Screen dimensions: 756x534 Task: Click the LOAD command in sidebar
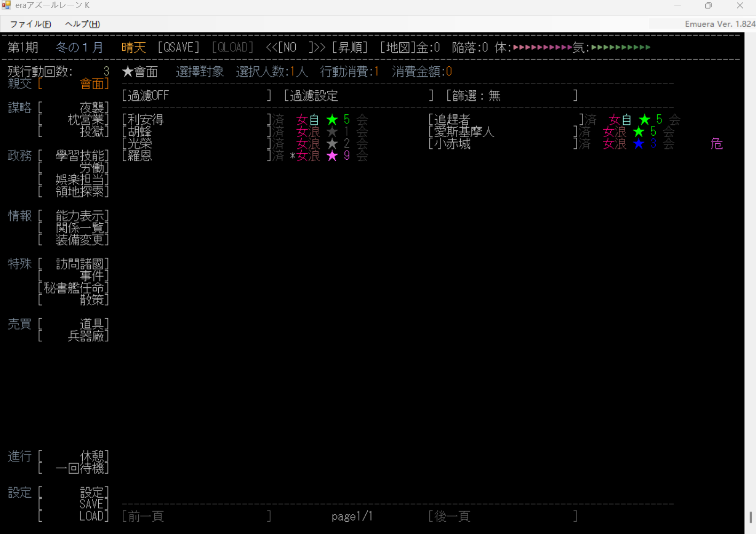(74, 516)
